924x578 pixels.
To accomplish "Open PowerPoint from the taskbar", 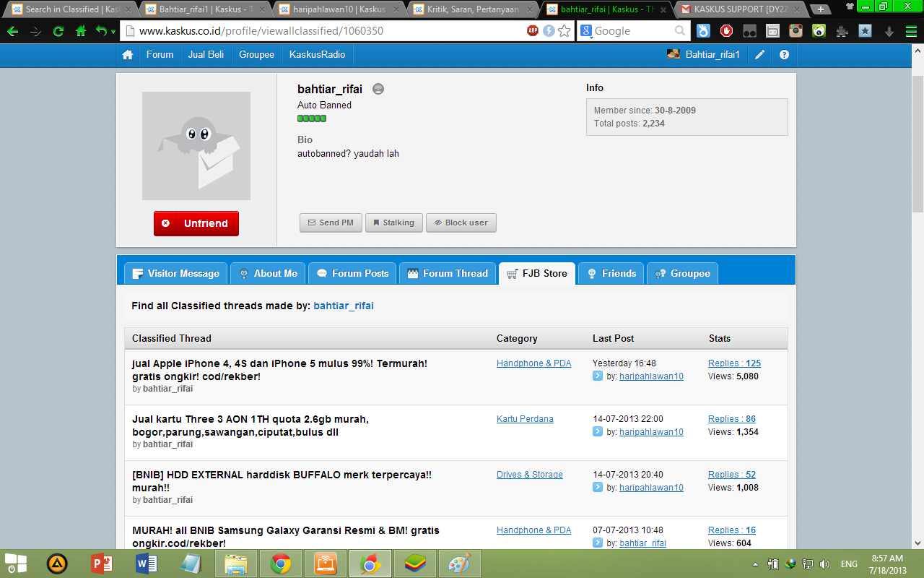I will 102,564.
